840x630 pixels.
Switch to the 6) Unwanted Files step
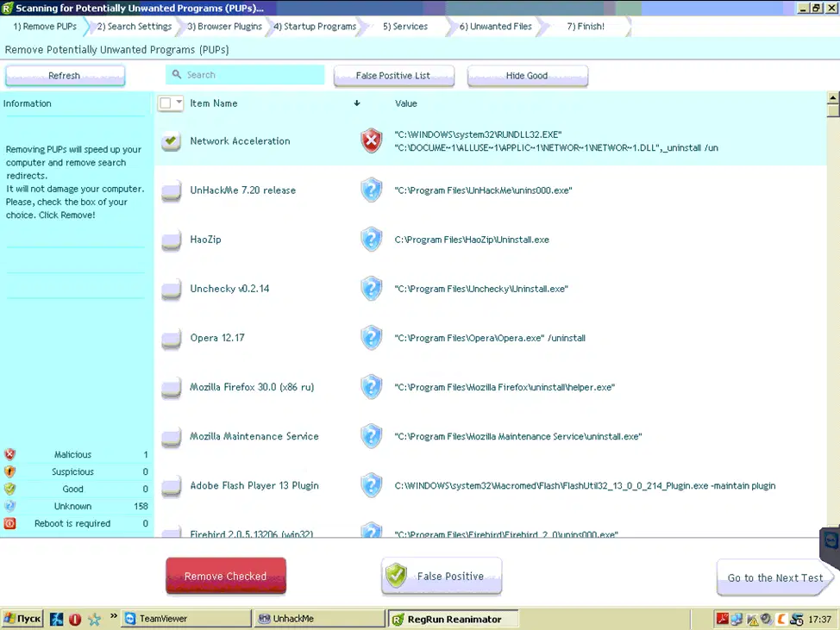click(x=496, y=26)
